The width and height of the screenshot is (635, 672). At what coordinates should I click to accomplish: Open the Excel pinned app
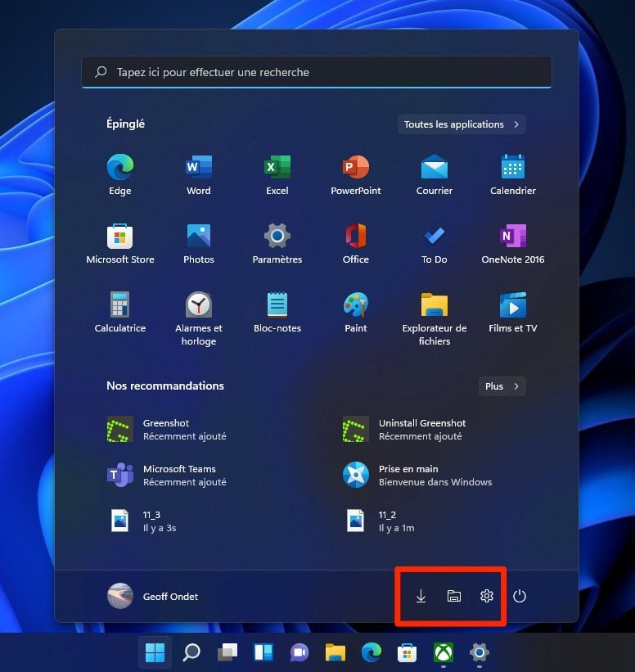pos(277,174)
